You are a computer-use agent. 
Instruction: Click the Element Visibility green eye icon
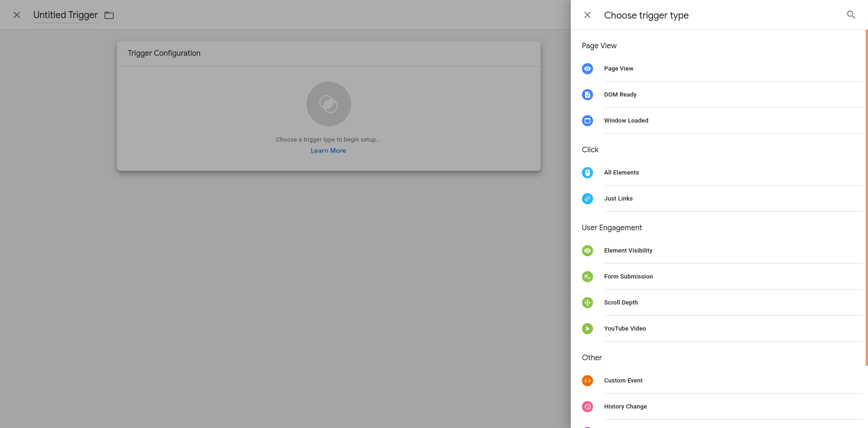click(587, 251)
